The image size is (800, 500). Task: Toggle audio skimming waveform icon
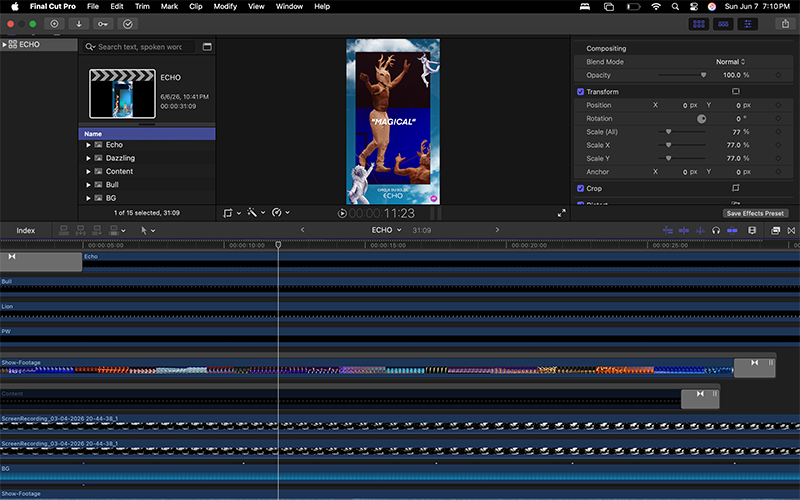[700, 231]
